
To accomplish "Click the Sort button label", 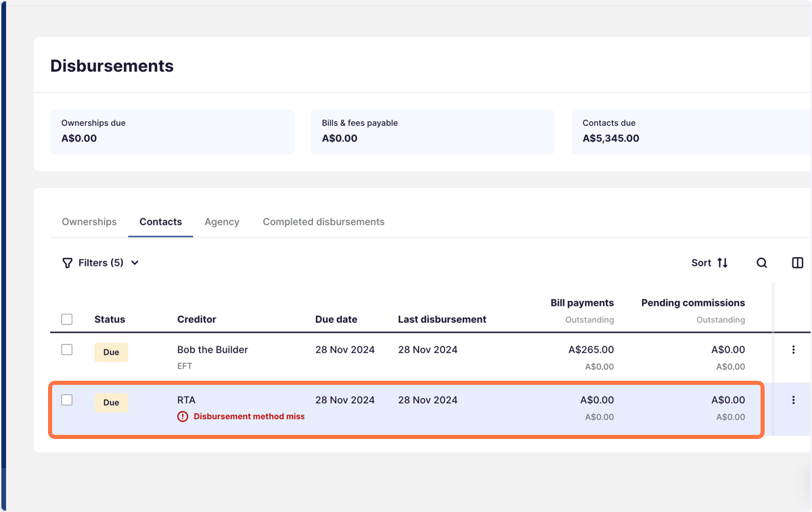I will click(x=701, y=263).
